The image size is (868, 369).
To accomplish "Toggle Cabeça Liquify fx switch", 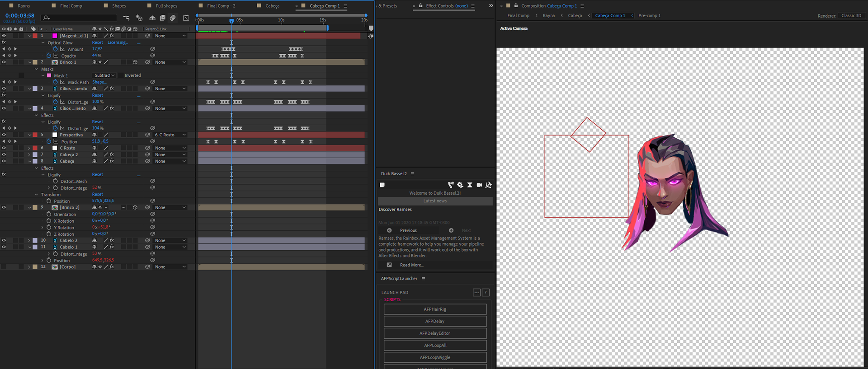I will [x=4, y=174].
